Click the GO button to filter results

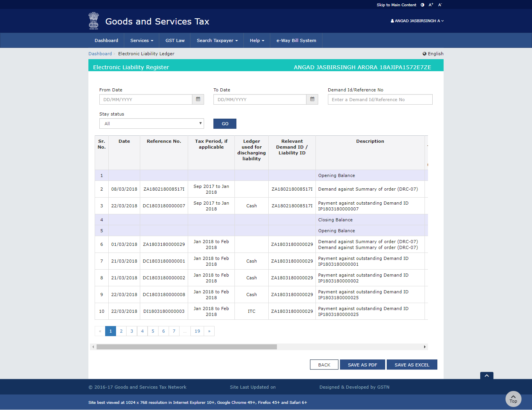225,123
